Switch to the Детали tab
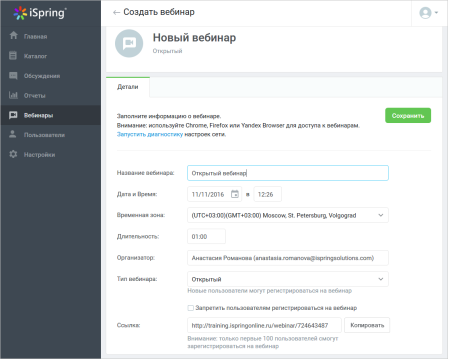The image size is (449, 360). (x=128, y=87)
